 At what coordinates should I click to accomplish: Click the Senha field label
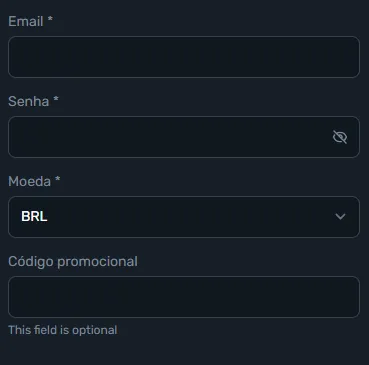click(29, 101)
